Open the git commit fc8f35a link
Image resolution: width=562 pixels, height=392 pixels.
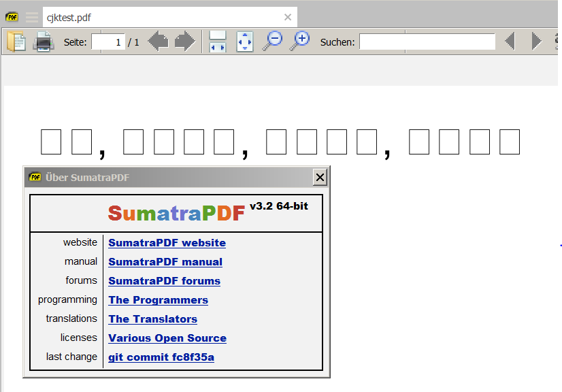(161, 357)
